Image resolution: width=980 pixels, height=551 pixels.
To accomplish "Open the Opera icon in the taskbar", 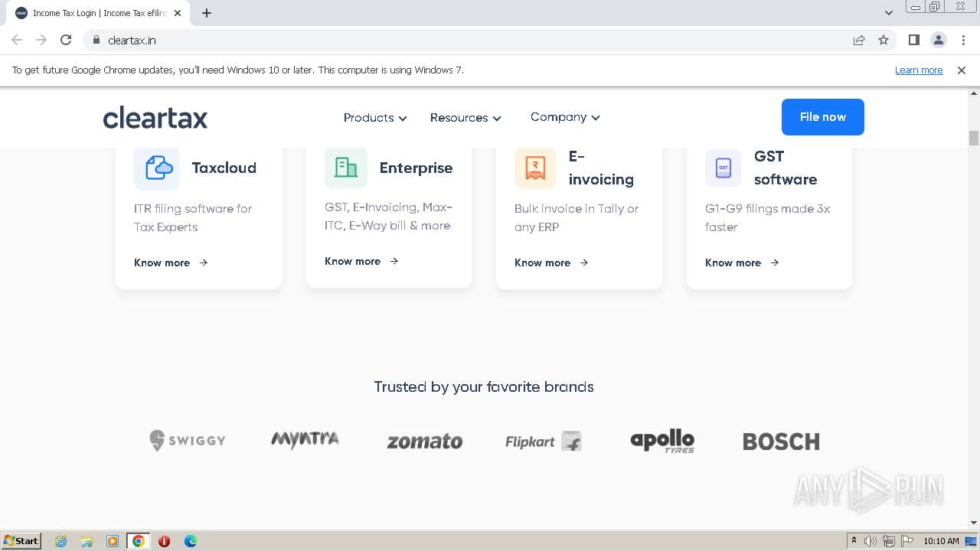I will 164,541.
